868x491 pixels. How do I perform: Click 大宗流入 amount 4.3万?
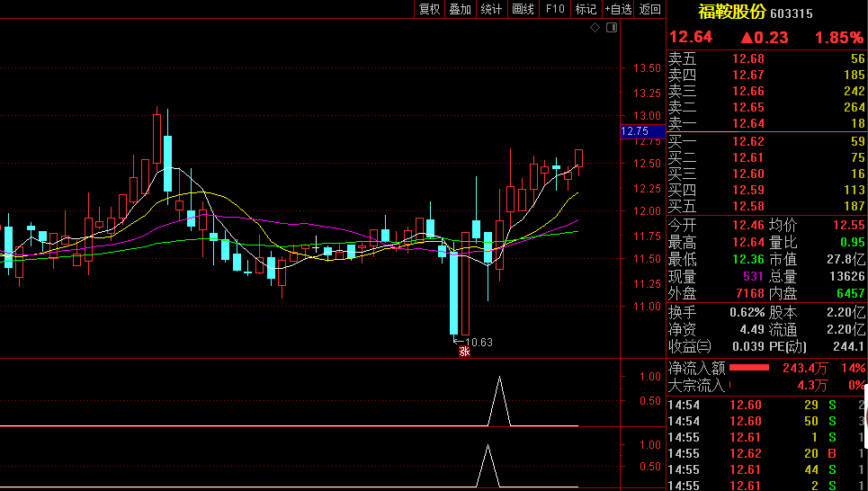point(812,385)
